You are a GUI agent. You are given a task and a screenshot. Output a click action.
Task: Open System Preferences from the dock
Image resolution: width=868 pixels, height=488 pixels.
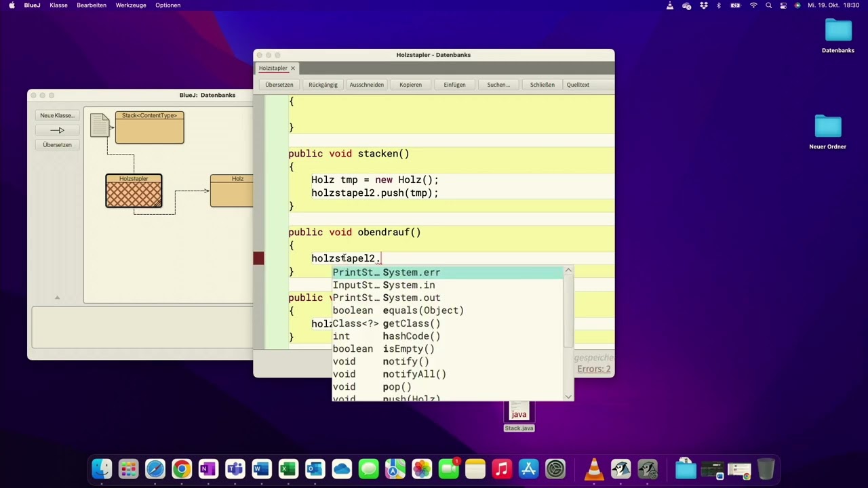pyautogui.click(x=555, y=468)
